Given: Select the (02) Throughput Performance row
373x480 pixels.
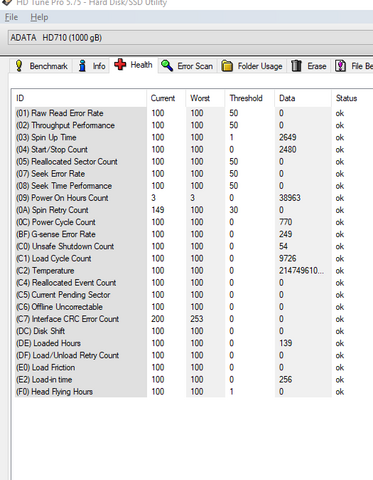Looking at the screenshot, I should [x=193, y=125].
